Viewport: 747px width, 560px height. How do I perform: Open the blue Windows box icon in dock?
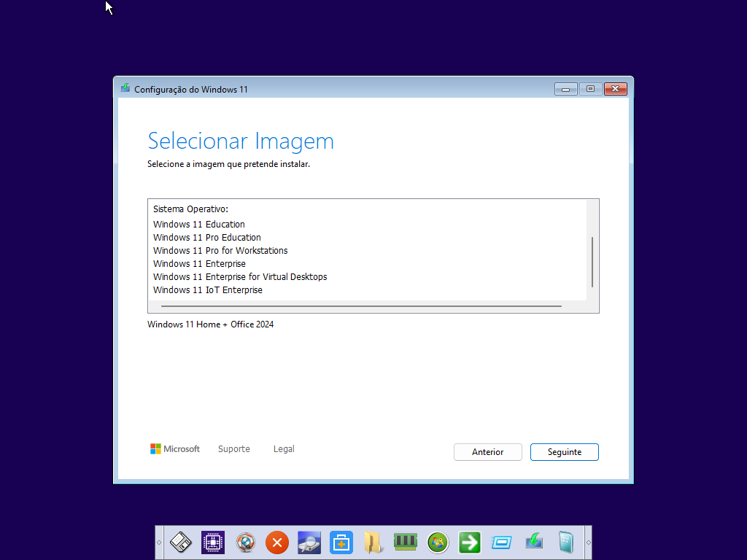tap(566, 542)
